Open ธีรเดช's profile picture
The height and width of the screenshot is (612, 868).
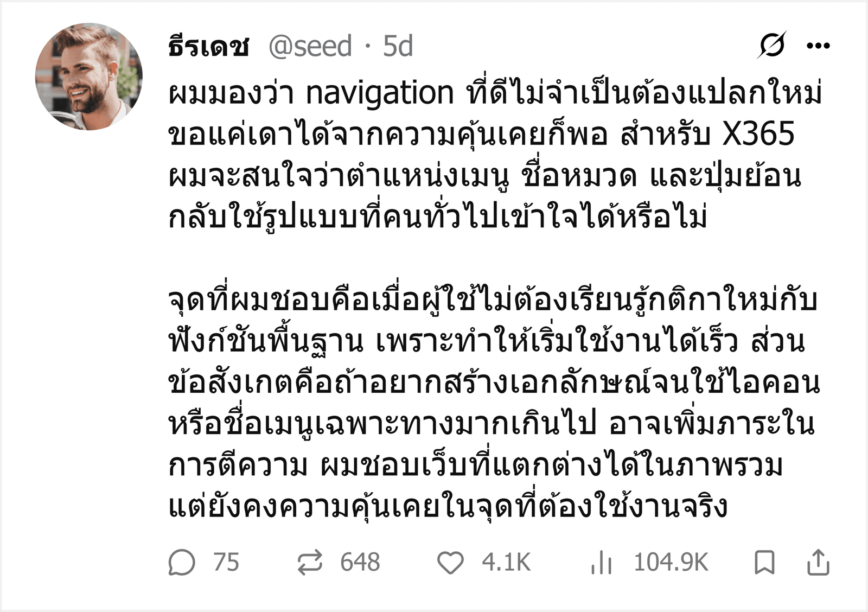[89, 76]
